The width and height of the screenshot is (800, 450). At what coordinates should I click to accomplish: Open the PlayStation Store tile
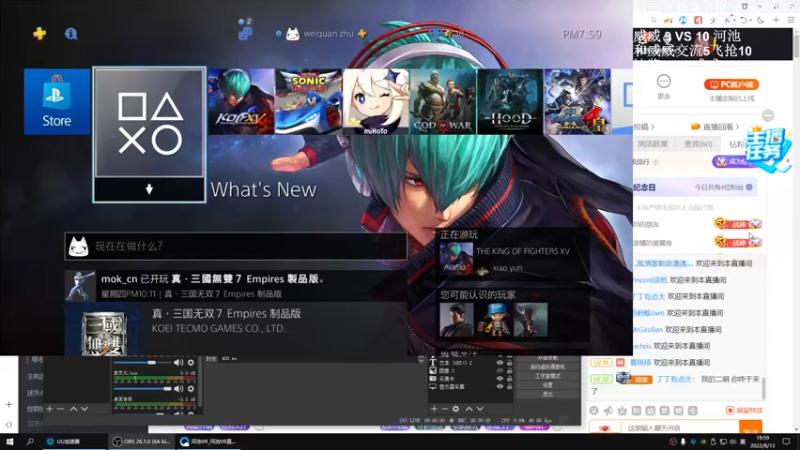coord(57,102)
